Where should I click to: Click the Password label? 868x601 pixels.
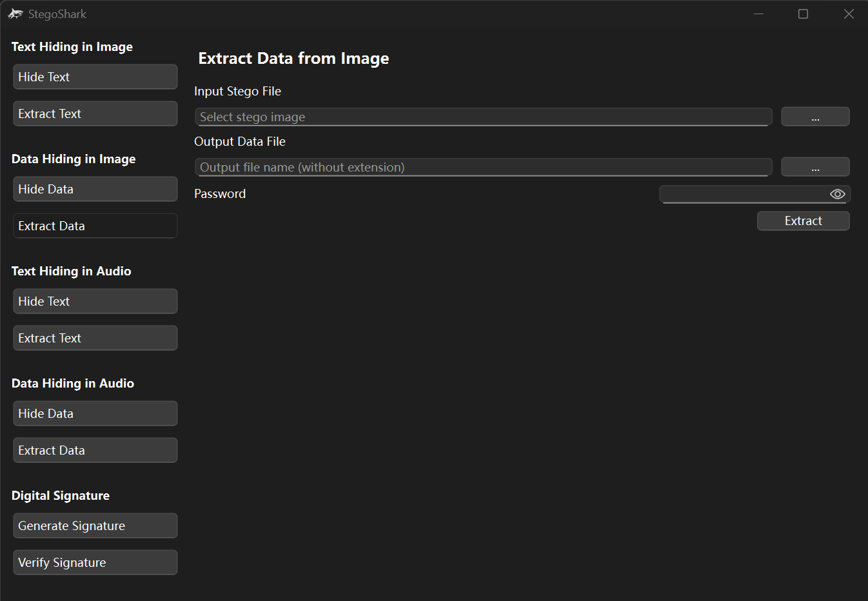(x=220, y=193)
